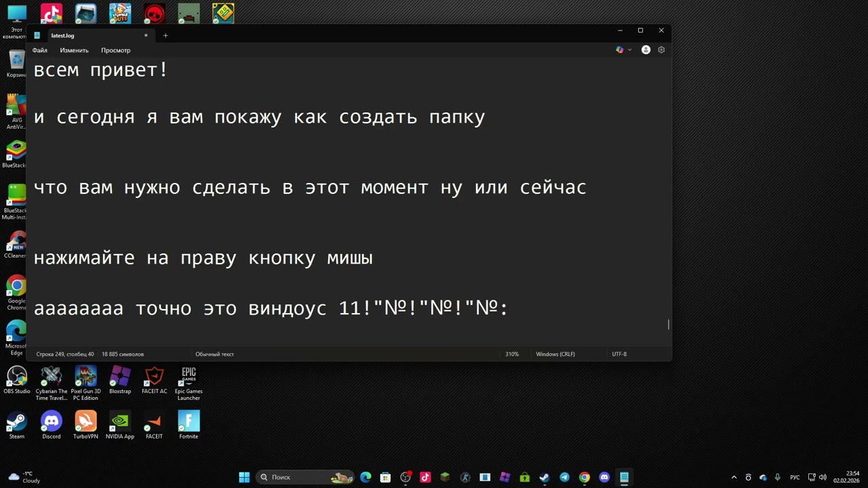Select the FACEIT desktop icon next to NVIDIA App
The width and height of the screenshot is (868, 488).
click(155, 426)
